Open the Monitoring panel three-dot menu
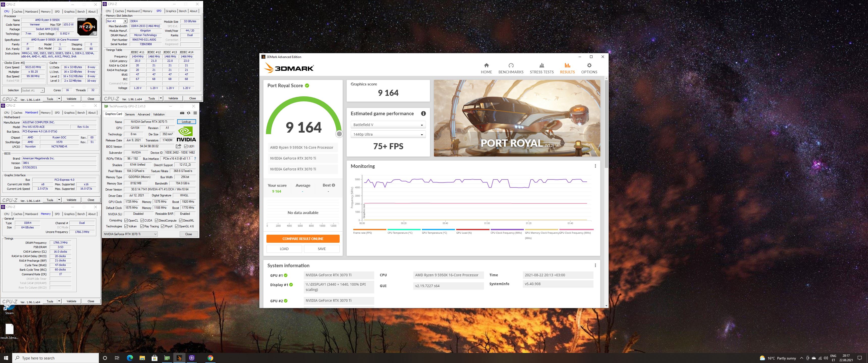The height and width of the screenshot is (363, 868). pos(595,166)
